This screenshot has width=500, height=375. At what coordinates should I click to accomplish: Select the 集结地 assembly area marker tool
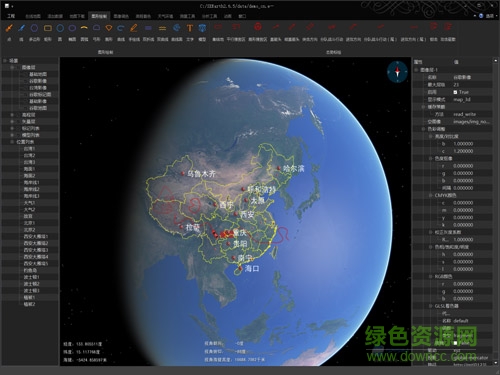pos(218,32)
